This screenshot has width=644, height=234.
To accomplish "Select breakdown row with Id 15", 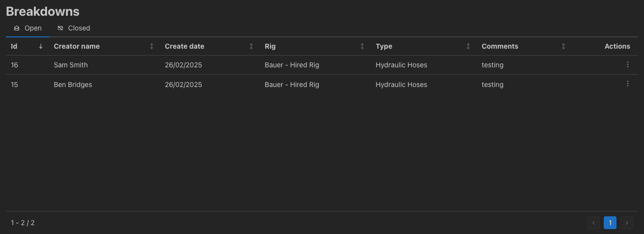I will tap(15, 85).
